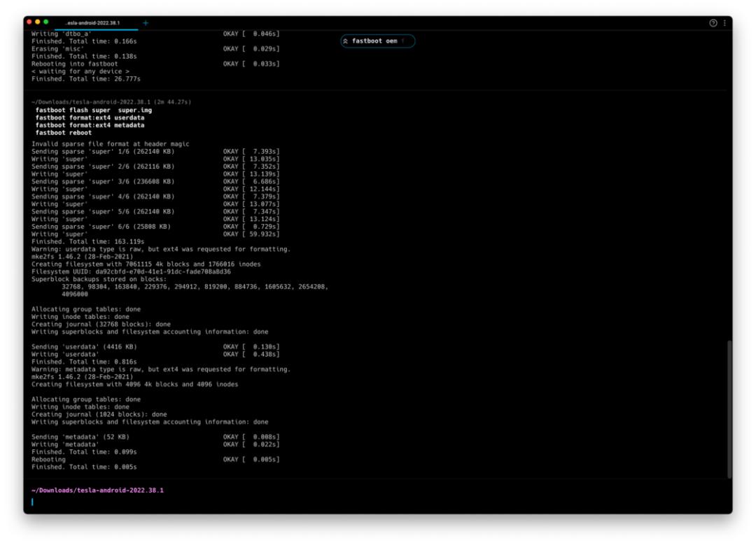Select 'Finished. Total time: 0.005s' line

[x=85, y=467]
